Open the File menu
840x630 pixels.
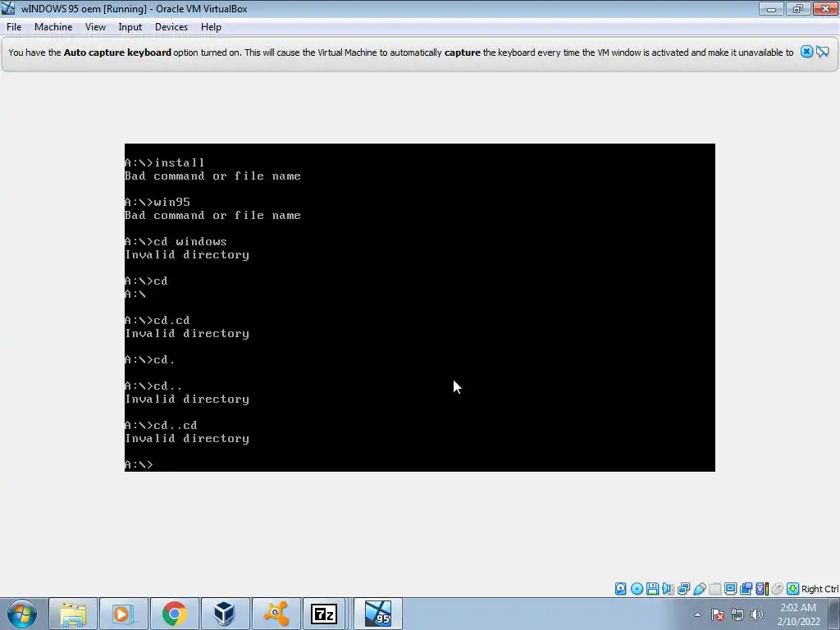[14, 27]
